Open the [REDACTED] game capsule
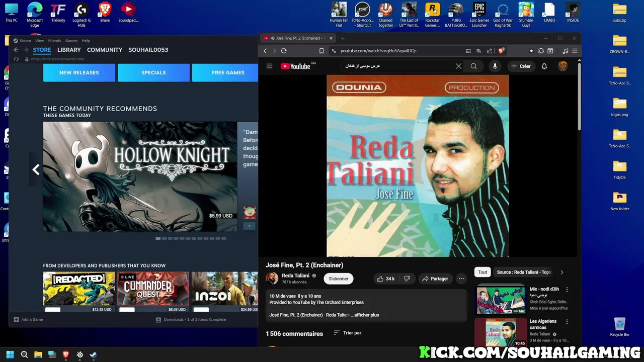644x362 pixels. pos(79,292)
